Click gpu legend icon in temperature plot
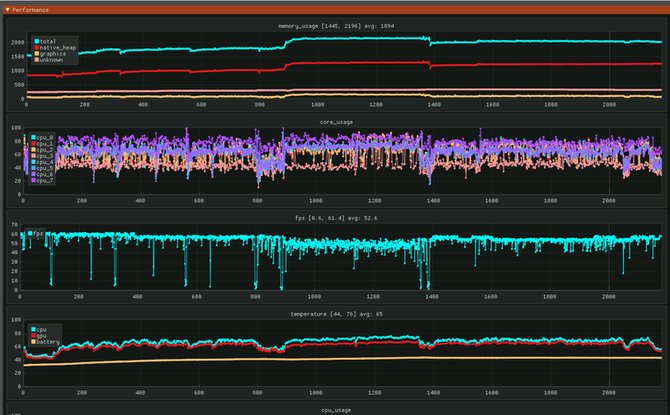This screenshot has width=670, height=415. click(35, 335)
